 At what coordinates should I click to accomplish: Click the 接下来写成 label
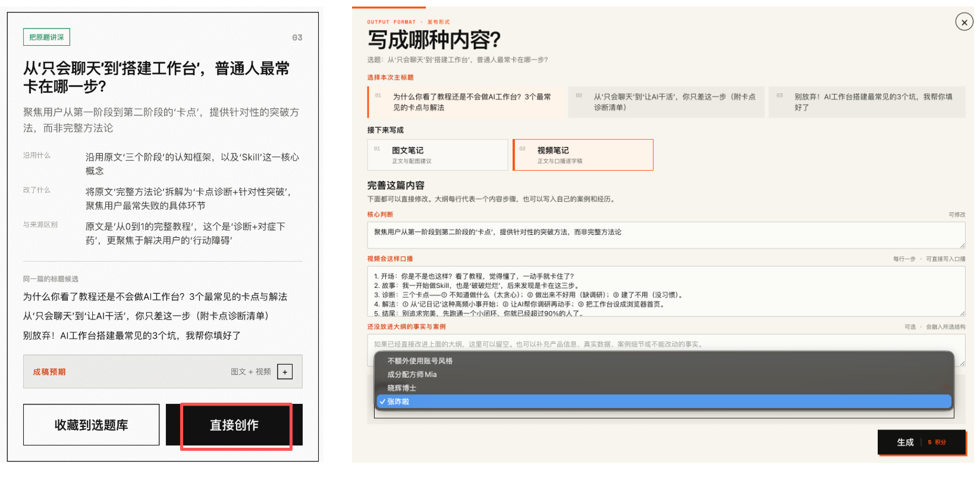[385, 130]
